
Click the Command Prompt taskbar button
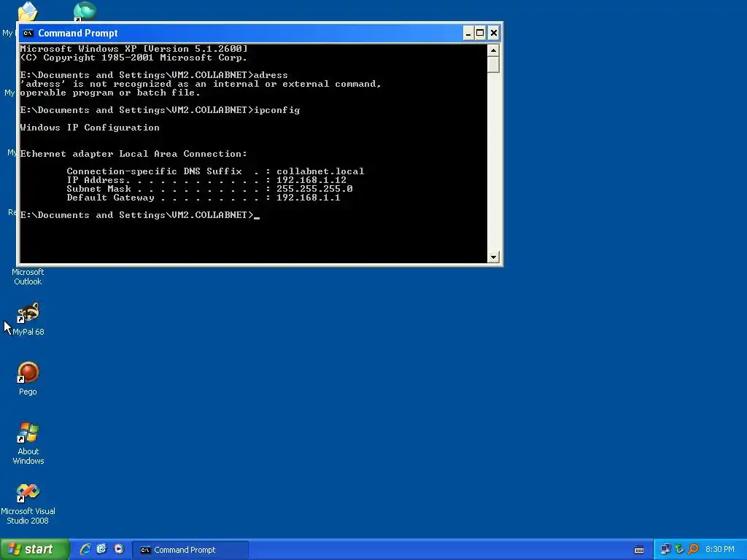click(x=190, y=550)
